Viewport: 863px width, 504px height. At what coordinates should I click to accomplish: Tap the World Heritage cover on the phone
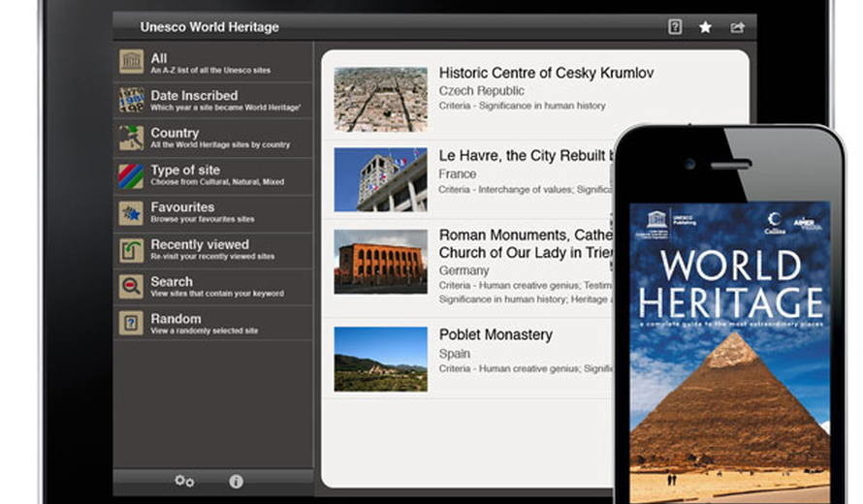[x=730, y=352]
